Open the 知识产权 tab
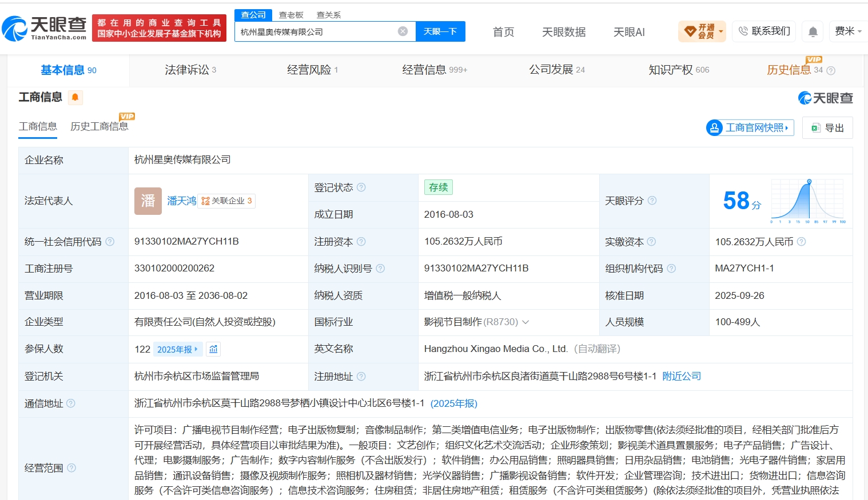Viewport: 868px width, 500px height. (679, 70)
